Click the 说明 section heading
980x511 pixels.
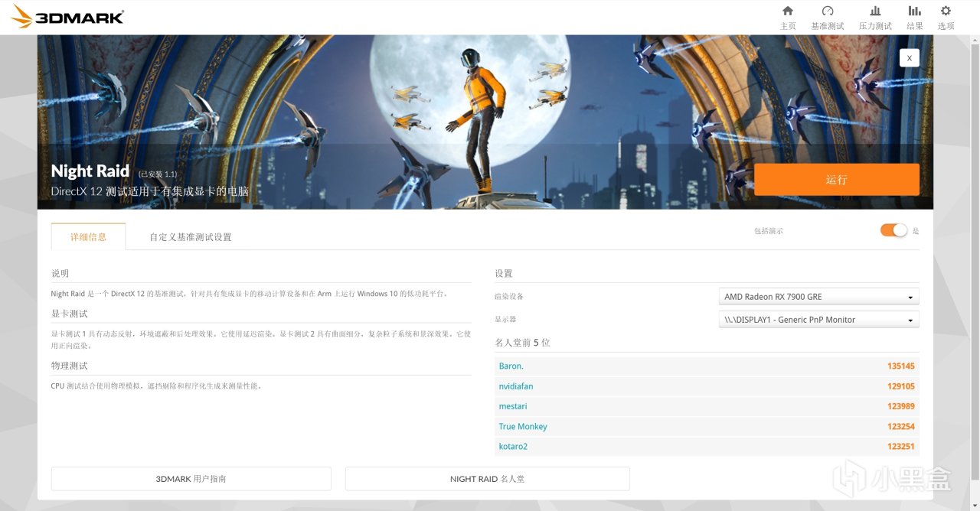click(60, 273)
